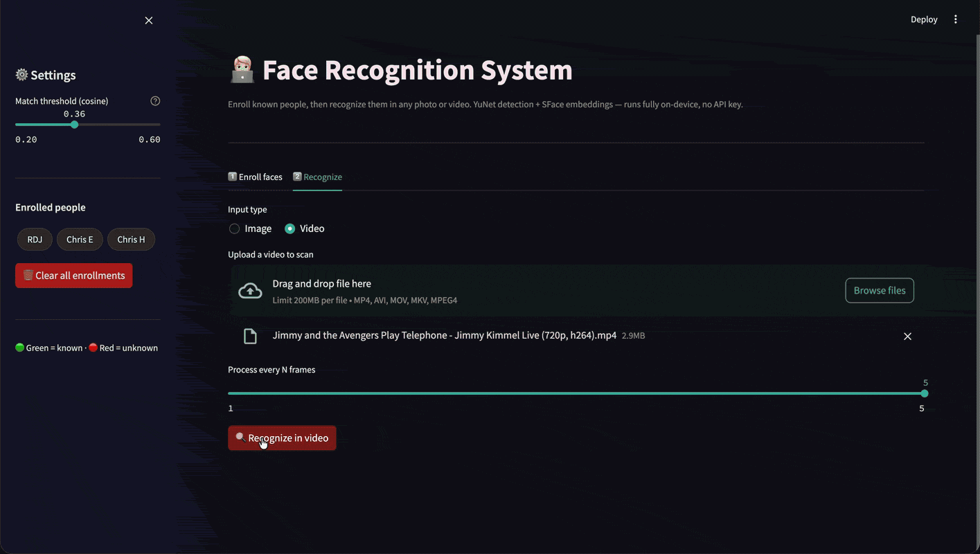
Task: Click the cloud upload icon
Action: (250, 291)
